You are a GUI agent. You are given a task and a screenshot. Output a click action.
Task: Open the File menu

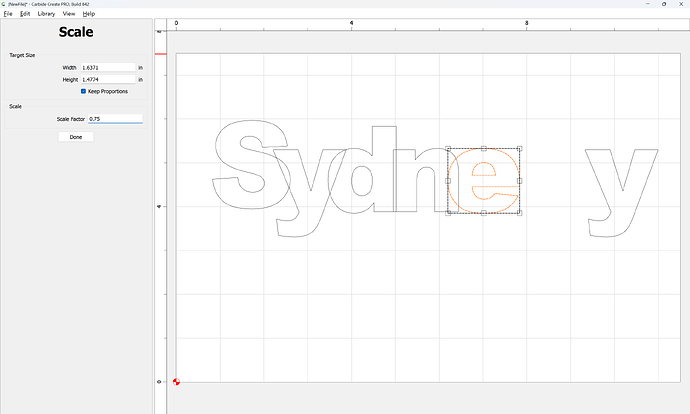pyautogui.click(x=8, y=14)
